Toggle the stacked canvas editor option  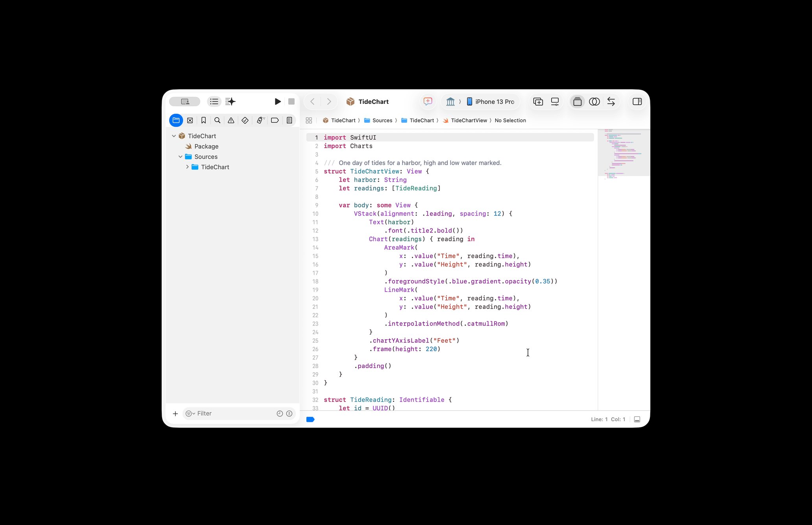click(x=577, y=102)
